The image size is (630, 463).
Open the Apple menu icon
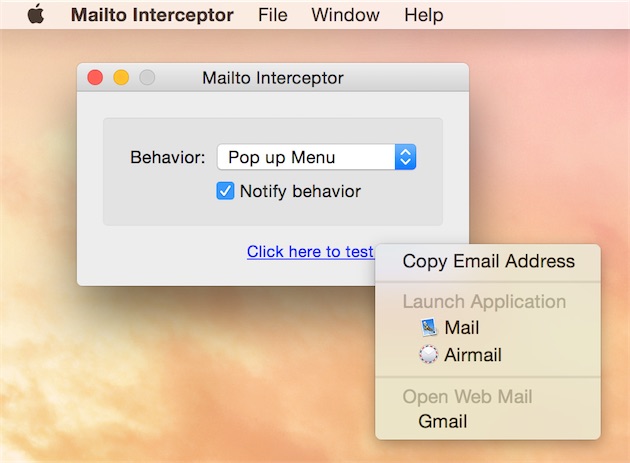point(36,14)
